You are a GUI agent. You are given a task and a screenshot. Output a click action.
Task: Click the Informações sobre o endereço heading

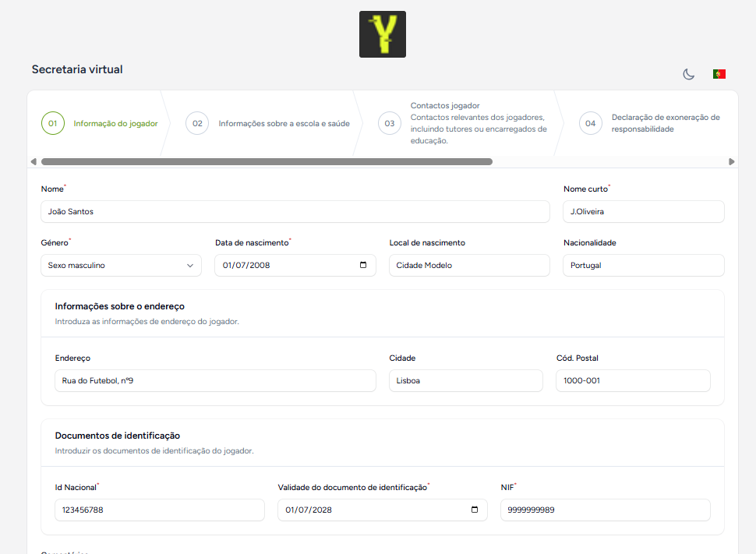point(119,306)
